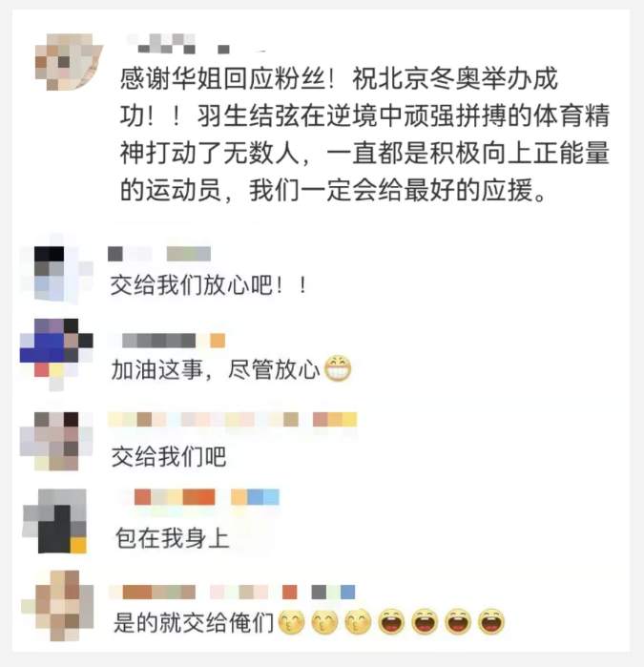The width and height of the screenshot is (644, 667).
Task: Click the first kissing emoji after 是的就交给俺们
Action: 291,622
